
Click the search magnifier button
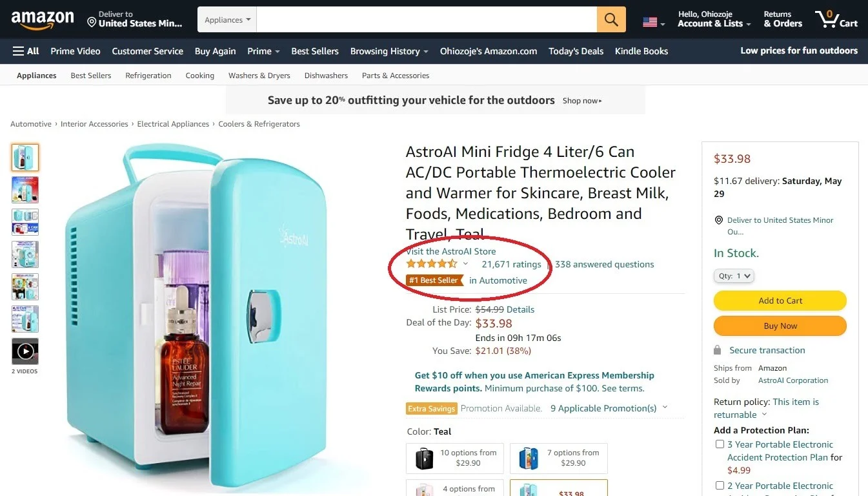[611, 19]
